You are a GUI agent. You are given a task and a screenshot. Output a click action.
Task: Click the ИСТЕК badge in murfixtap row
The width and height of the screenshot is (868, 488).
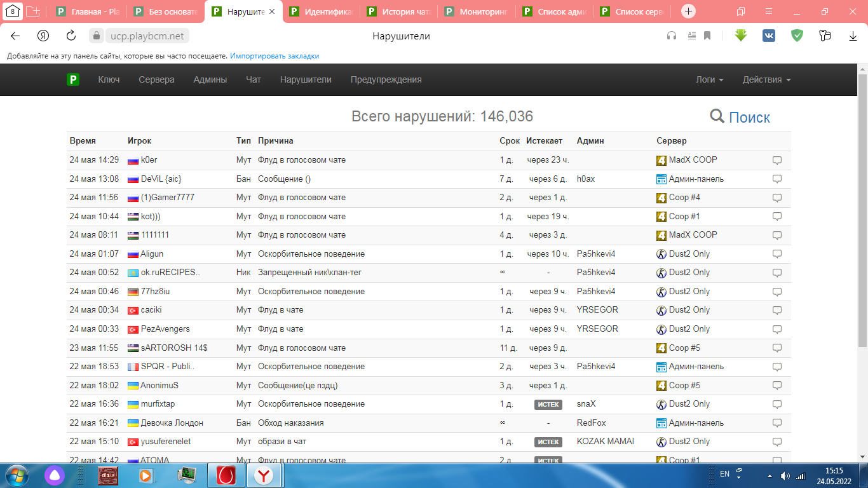(x=548, y=404)
